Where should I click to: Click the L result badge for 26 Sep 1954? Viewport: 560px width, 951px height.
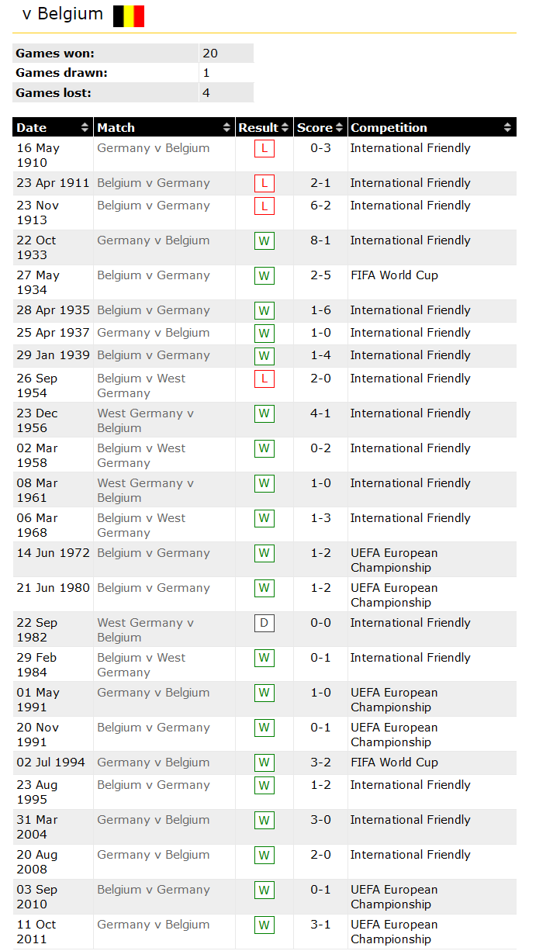tap(264, 379)
